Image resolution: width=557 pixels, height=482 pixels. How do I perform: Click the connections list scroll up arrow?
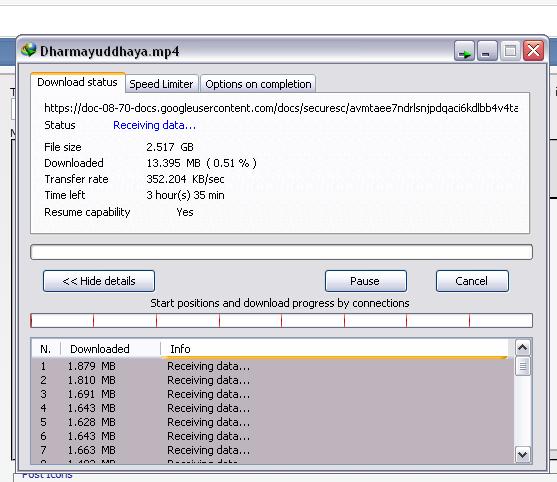coord(523,347)
